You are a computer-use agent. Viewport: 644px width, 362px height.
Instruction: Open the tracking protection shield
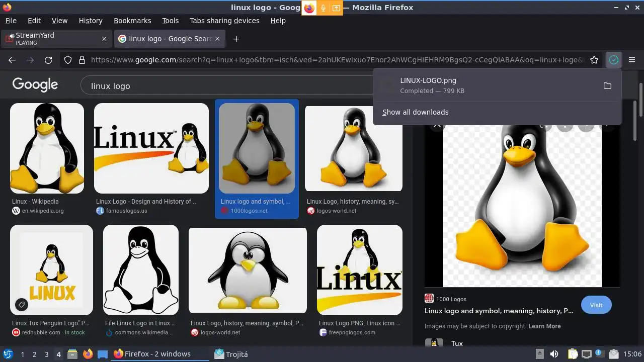click(68, 60)
